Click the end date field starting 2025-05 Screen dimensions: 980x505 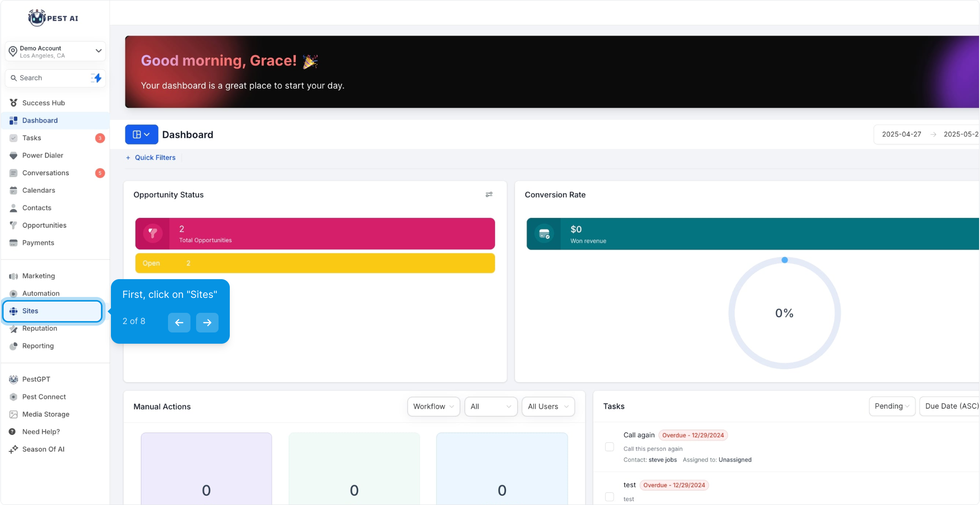(x=961, y=135)
